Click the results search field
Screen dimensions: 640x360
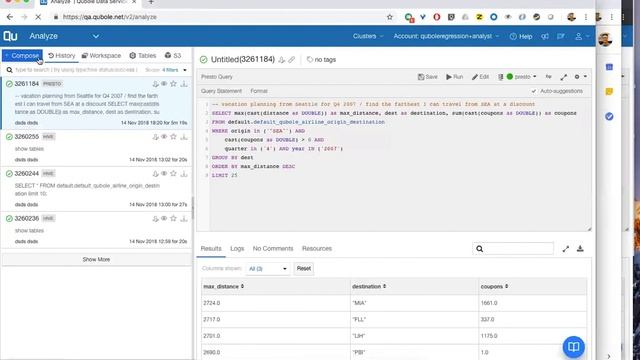point(513,249)
